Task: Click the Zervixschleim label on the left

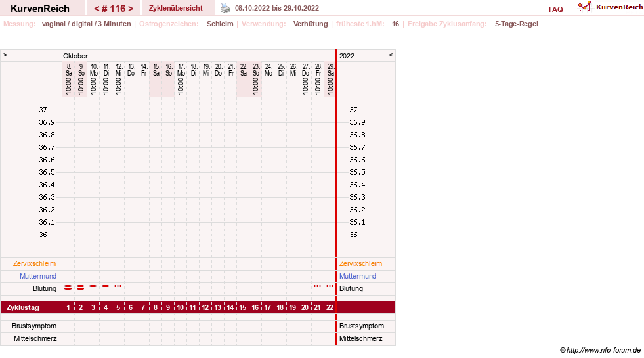Action: 35,263
